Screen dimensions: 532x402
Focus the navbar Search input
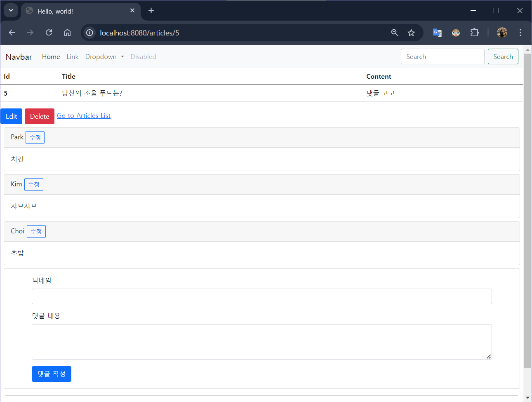443,56
